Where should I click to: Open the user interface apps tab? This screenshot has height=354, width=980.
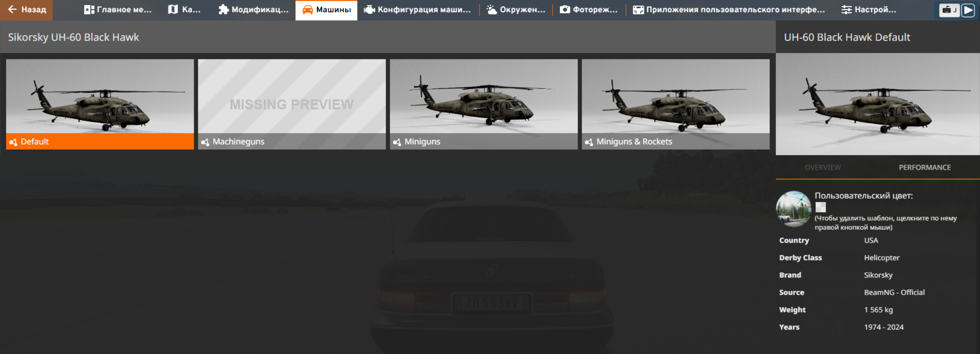tap(729, 10)
